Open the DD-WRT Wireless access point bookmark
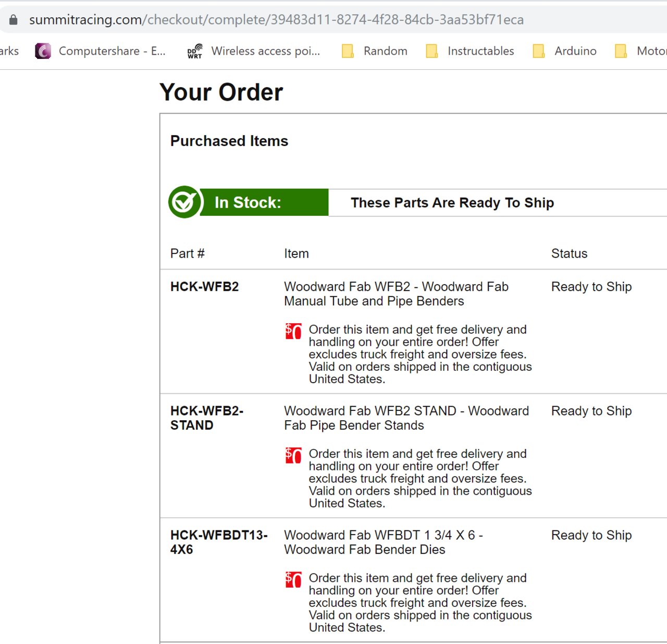This screenshot has height=644, width=667. (x=254, y=51)
